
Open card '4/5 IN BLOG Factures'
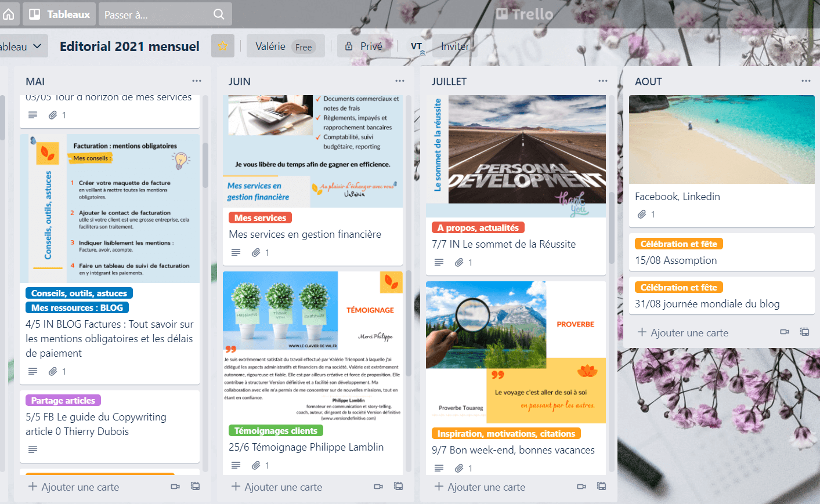pos(110,339)
